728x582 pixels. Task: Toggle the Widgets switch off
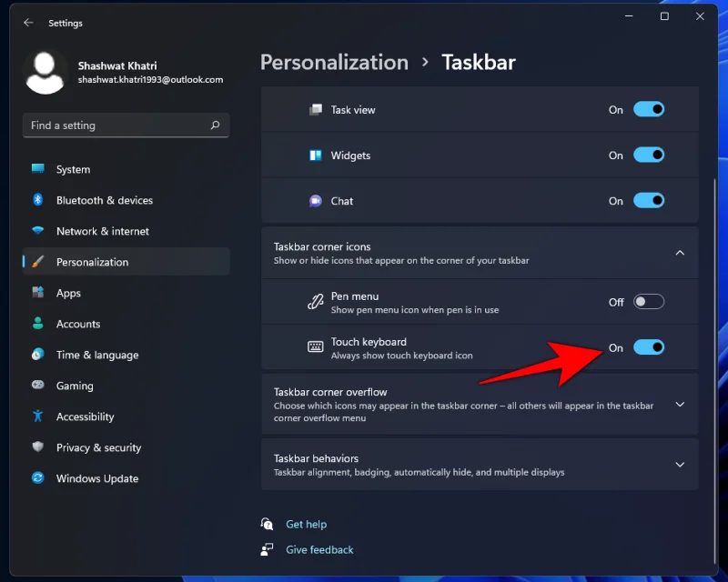point(649,156)
